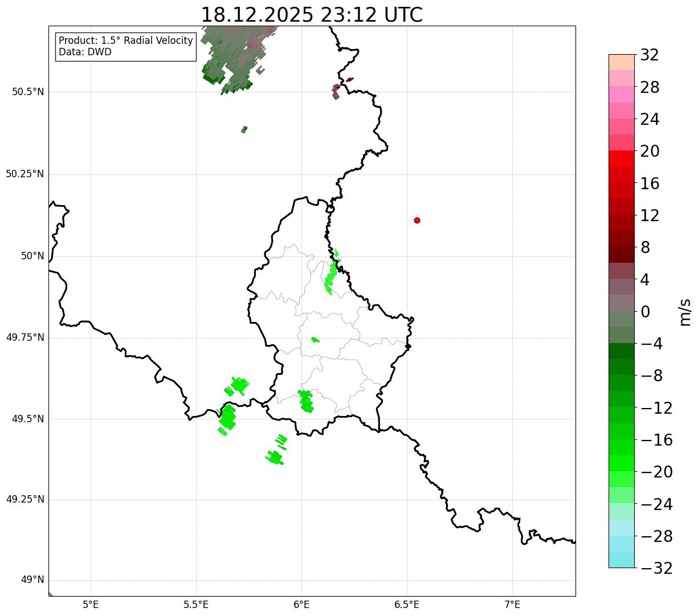The image size is (698, 616).
Task: Click the peach top colorbar swatch
Action: (x=622, y=62)
